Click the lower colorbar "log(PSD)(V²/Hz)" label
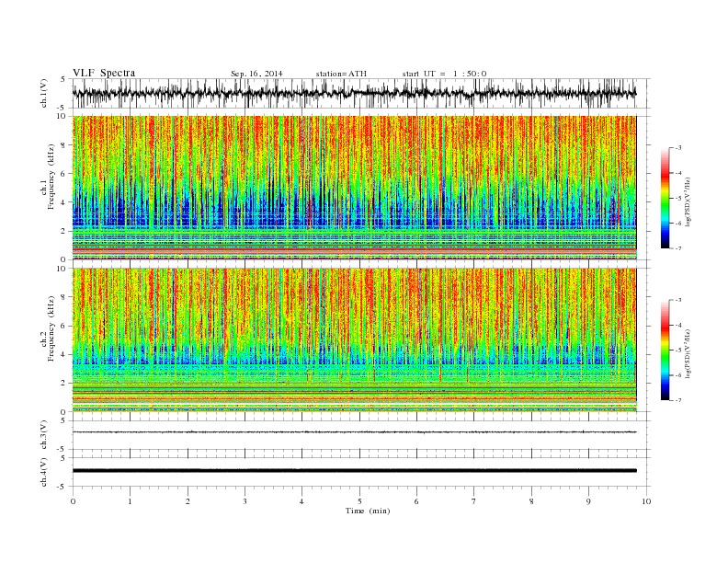The width and height of the screenshot is (728, 563). click(x=688, y=353)
